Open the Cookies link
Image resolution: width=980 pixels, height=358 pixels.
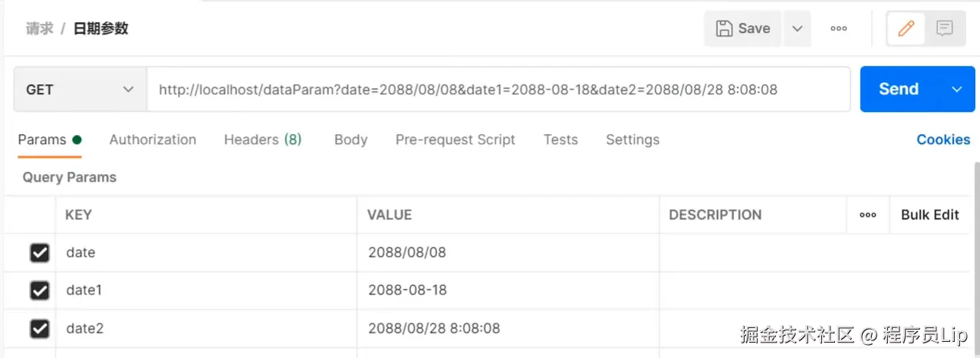pyautogui.click(x=943, y=140)
